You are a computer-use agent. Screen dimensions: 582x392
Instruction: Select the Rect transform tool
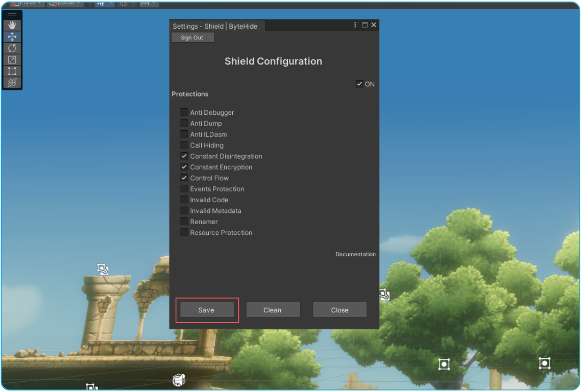pyautogui.click(x=11, y=71)
